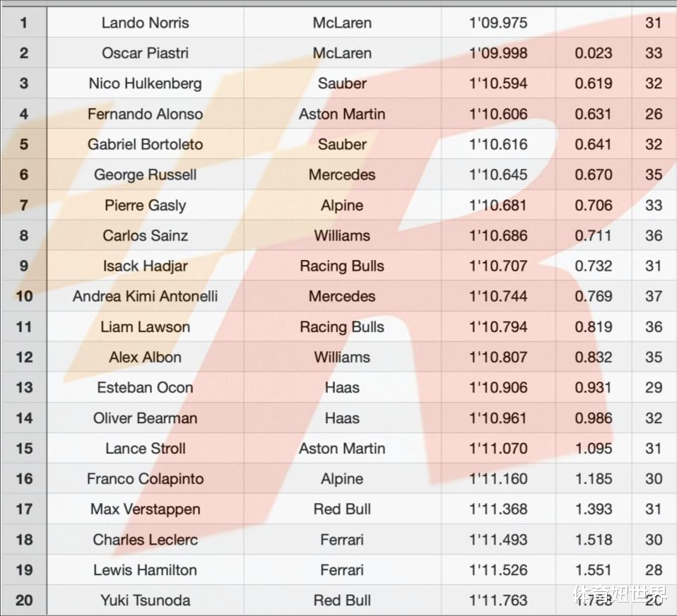
Task: Click the Carlos Sainz name cell
Action: (x=145, y=235)
